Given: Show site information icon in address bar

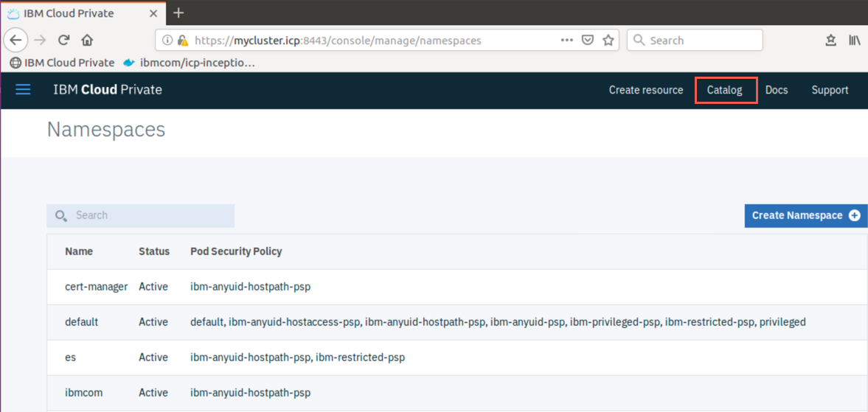Looking at the screenshot, I should 167,41.
